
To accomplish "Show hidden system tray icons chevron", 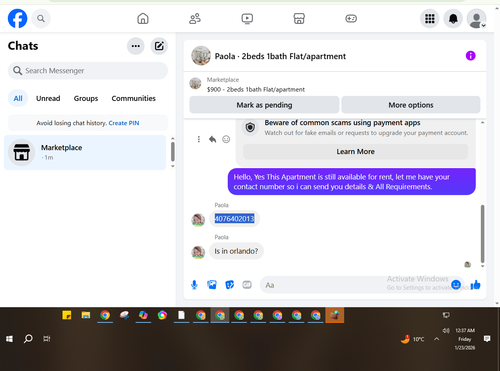I will coord(437,339).
